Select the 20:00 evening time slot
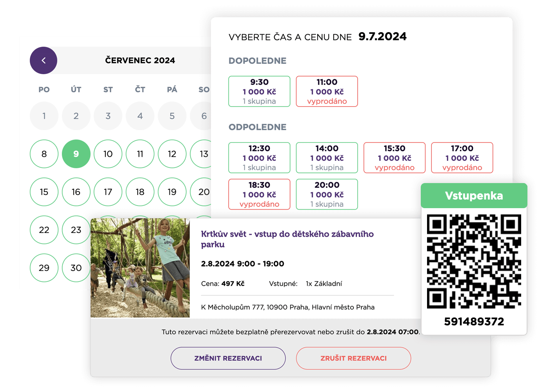549x392 pixels. 327,194
